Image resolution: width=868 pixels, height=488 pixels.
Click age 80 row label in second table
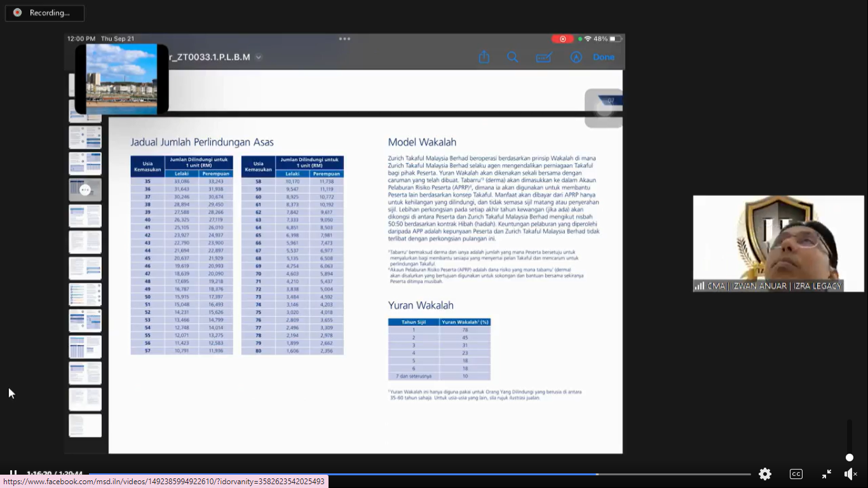click(258, 351)
